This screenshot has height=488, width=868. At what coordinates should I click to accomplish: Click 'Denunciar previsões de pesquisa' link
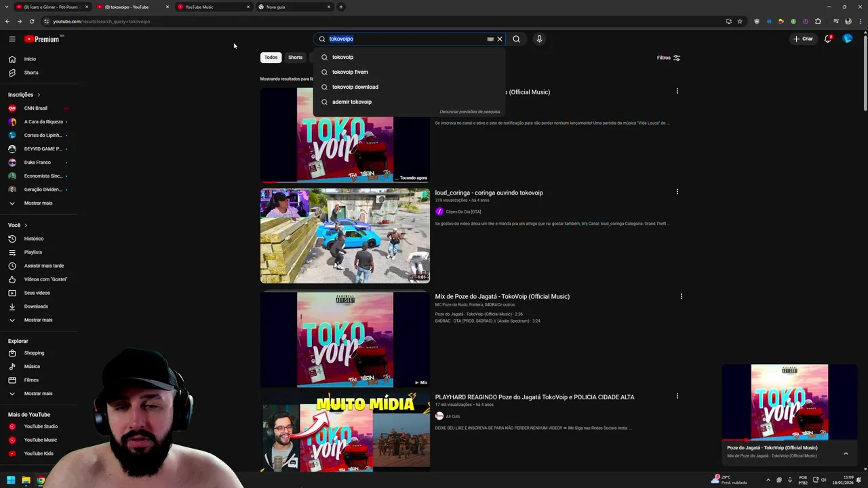click(470, 112)
